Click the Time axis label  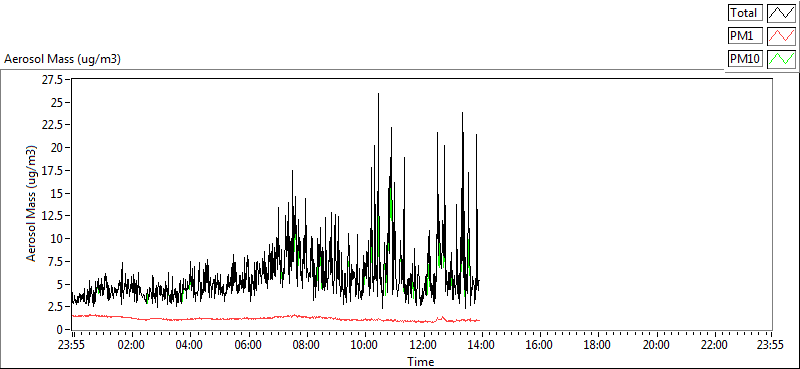[x=421, y=362]
